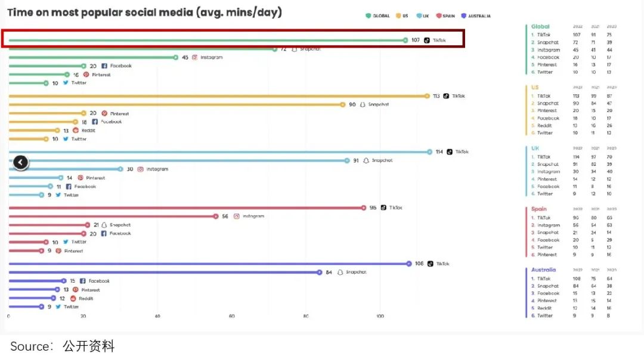Click the TikTok icon on the Global bar

427,41
